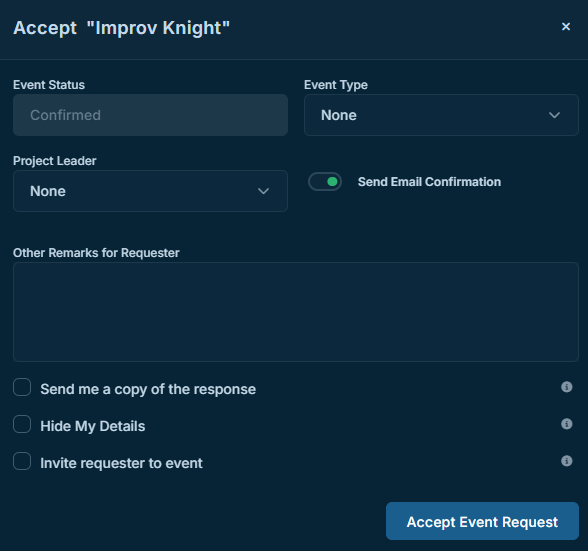Close the Accept "Improv Knight" dialog
The height and width of the screenshot is (551, 588).
pyautogui.click(x=566, y=27)
